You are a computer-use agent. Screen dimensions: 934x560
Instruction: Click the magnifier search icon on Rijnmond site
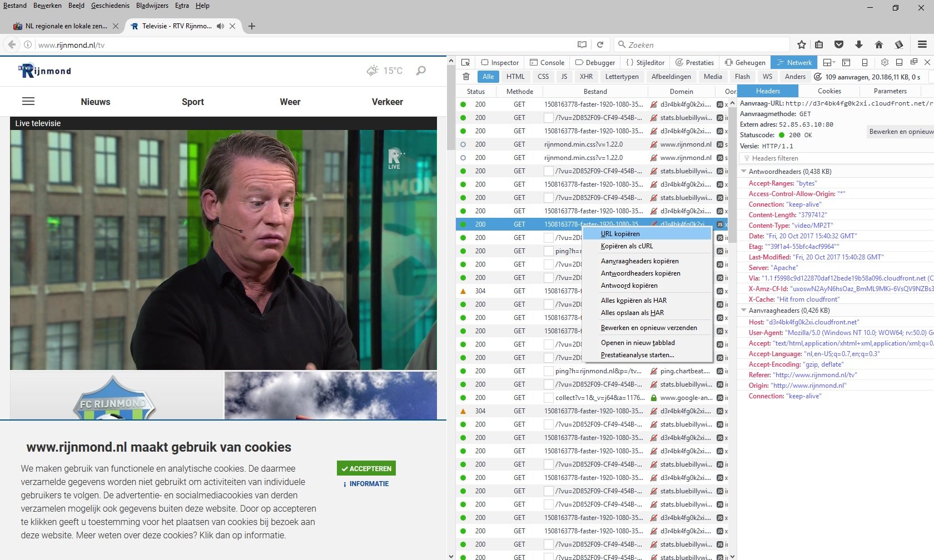click(x=421, y=71)
